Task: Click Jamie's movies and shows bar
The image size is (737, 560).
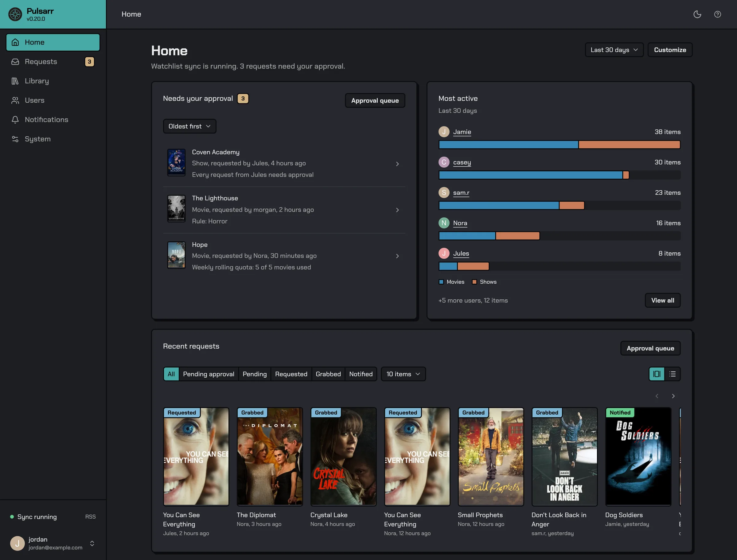Action: click(559, 145)
